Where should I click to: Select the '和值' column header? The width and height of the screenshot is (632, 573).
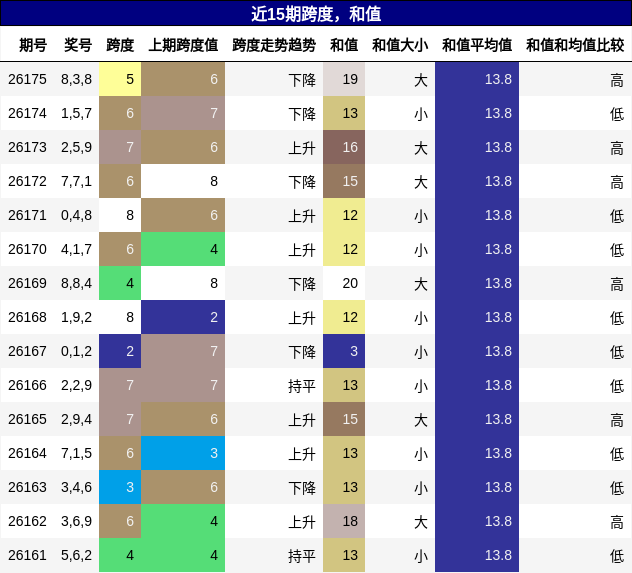pos(344,45)
